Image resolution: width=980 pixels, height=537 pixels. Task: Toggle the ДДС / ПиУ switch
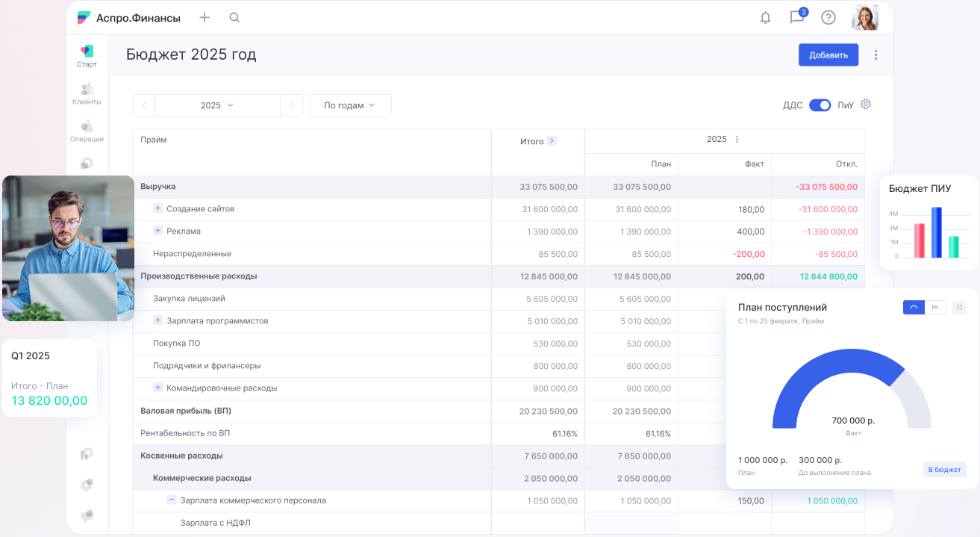[820, 105]
